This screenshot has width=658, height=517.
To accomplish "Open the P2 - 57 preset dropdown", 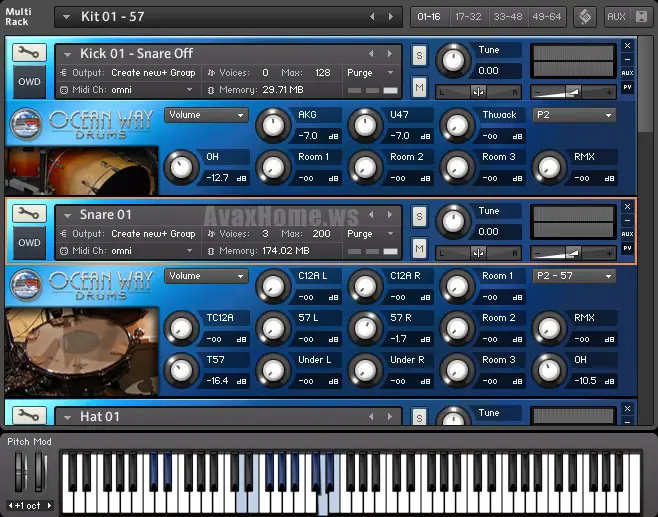I will point(574,276).
